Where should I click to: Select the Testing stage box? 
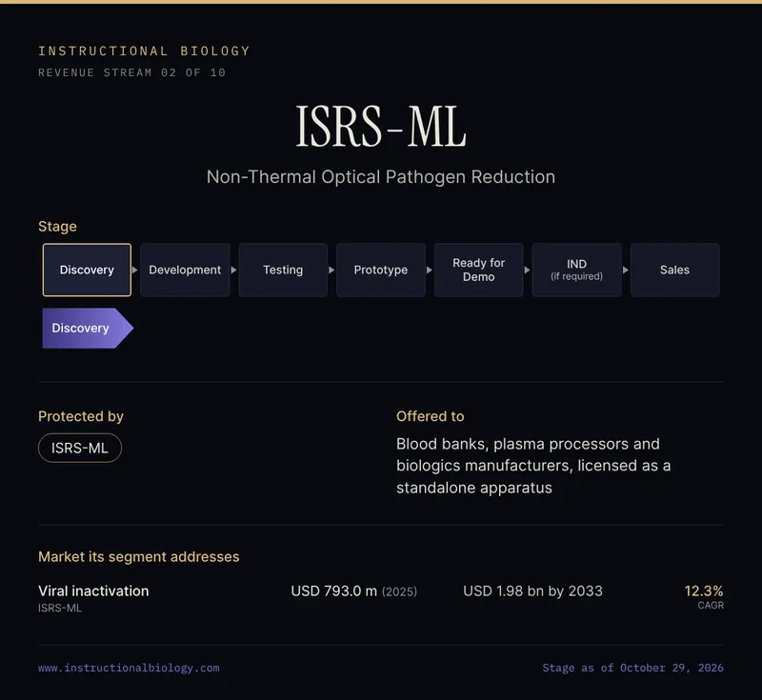283,270
